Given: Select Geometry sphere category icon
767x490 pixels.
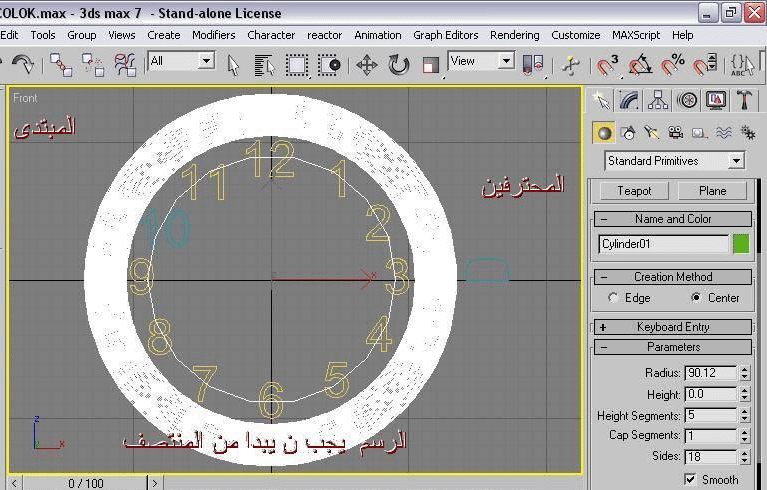Looking at the screenshot, I should [604, 133].
